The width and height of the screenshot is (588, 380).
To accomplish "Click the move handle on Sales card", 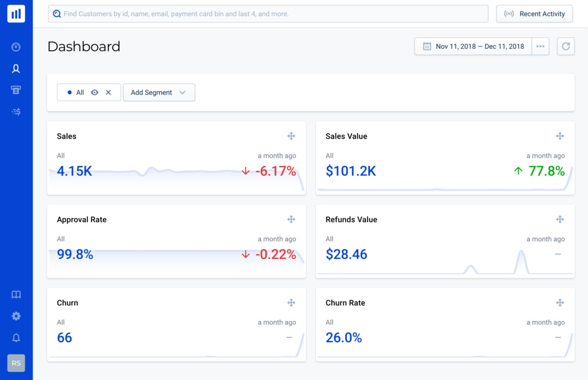I will [291, 136].
